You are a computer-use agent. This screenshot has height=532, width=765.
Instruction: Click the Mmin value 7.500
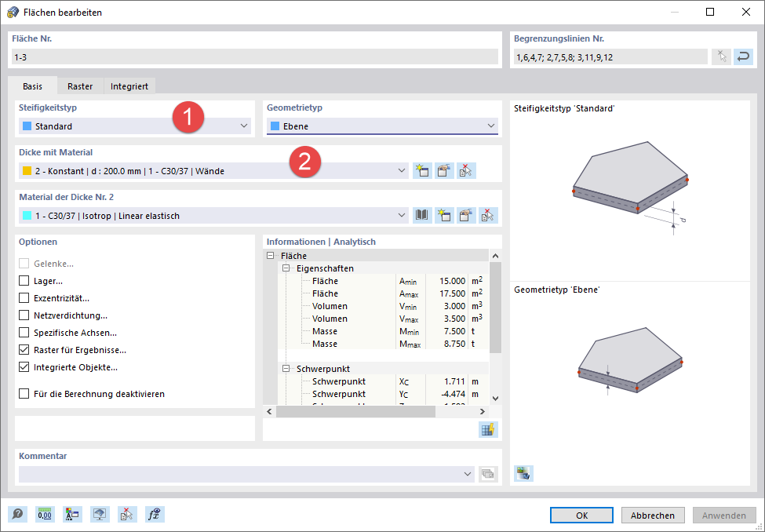tap(454, 331)
